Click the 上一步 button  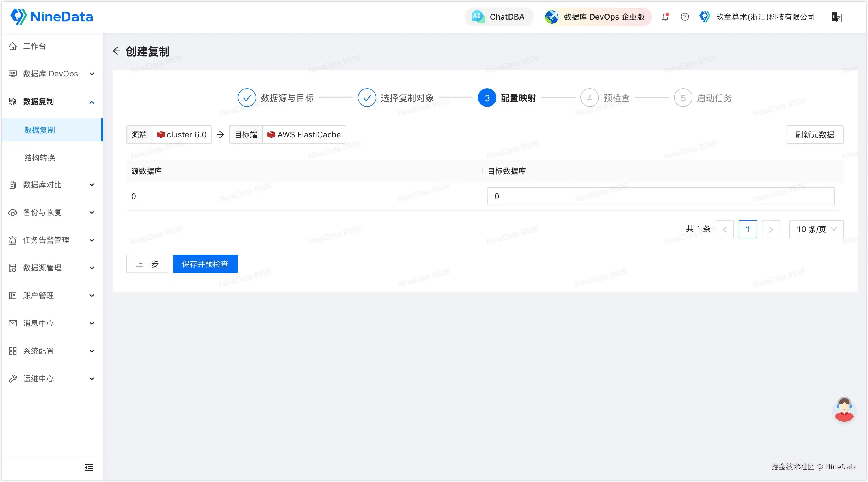(147, 264)
